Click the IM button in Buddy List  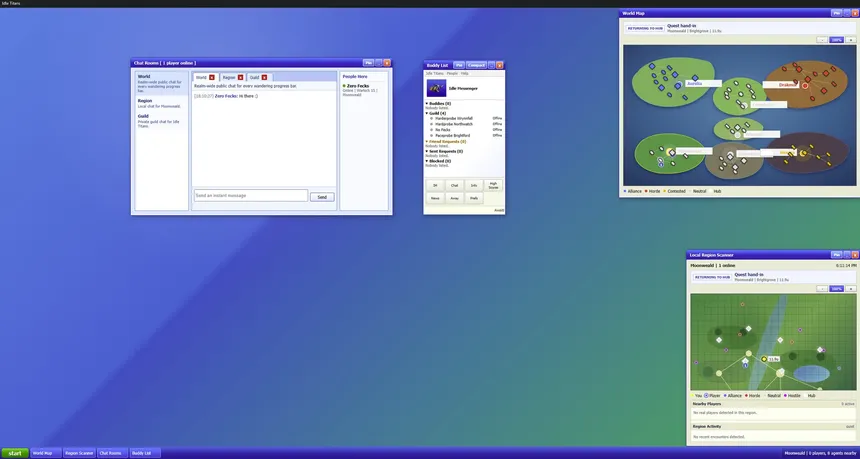coord(435,185)
